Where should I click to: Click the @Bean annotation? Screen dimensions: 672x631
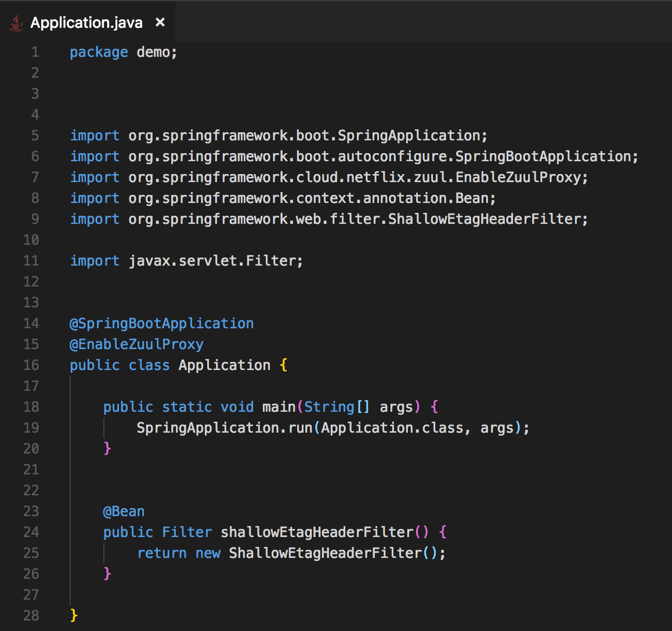click(124, 512)
